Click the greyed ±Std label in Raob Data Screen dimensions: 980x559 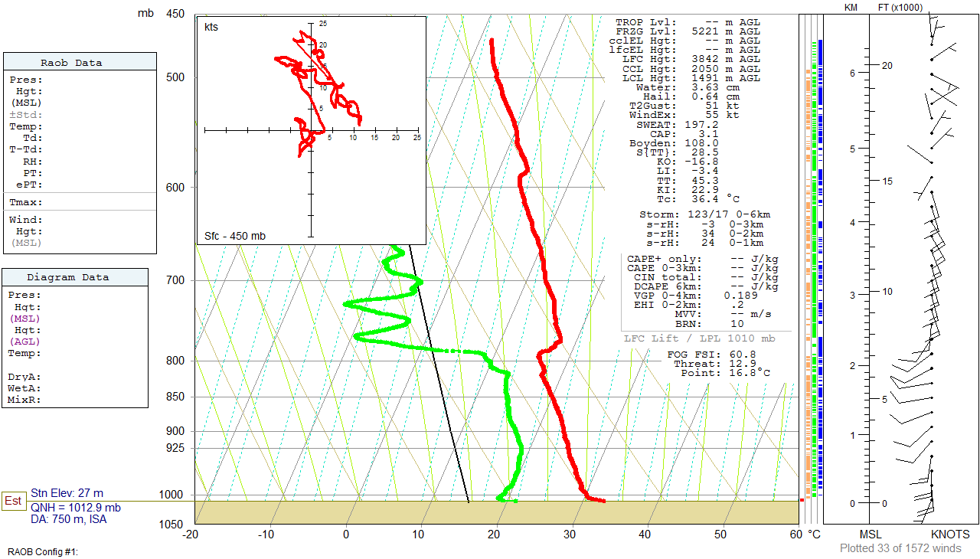26,114
